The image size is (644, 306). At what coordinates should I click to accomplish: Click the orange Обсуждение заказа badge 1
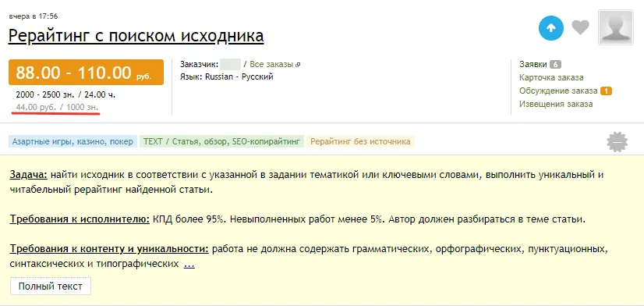point(606,91)
